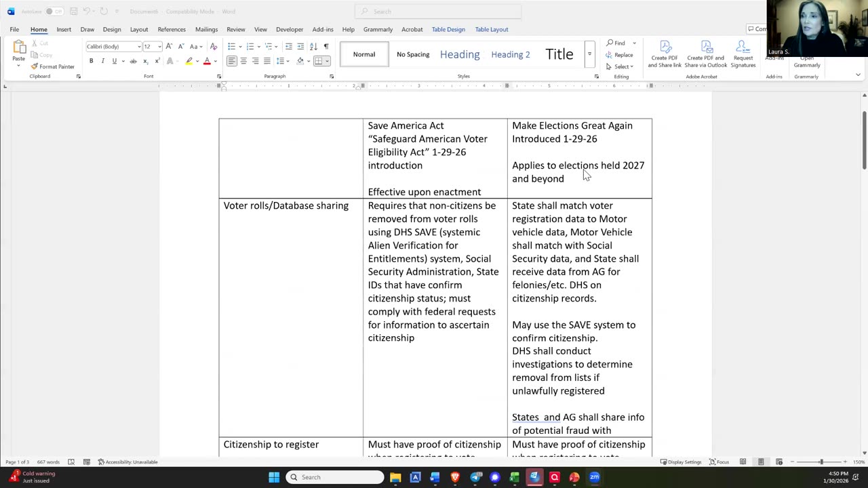
Task: Click the Multilevel List icon
Action: coord(270,46)
